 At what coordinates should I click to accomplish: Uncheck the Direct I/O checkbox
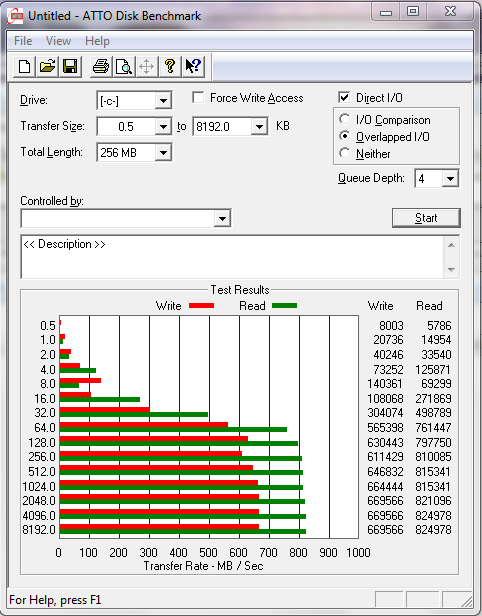click(x=344, y=97)
